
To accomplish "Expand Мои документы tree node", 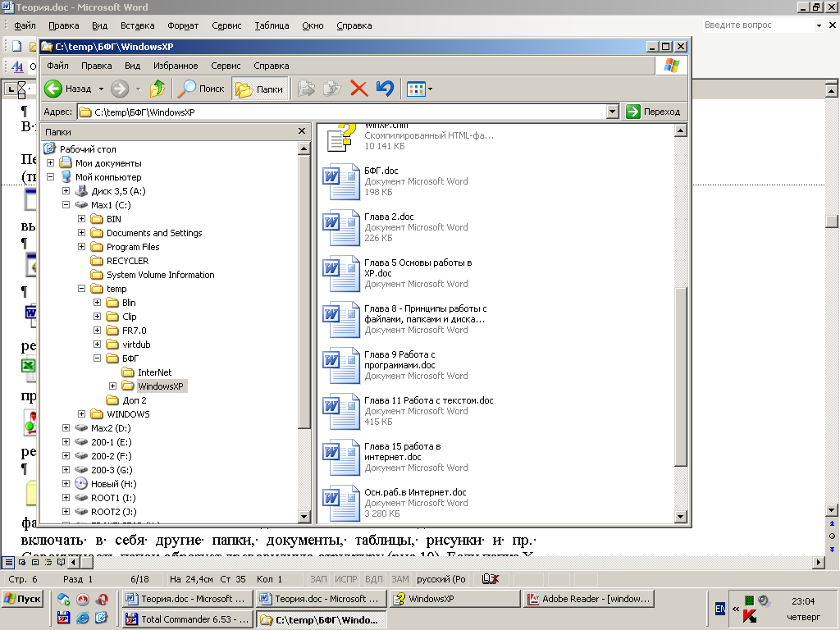I will pos(50,163).
